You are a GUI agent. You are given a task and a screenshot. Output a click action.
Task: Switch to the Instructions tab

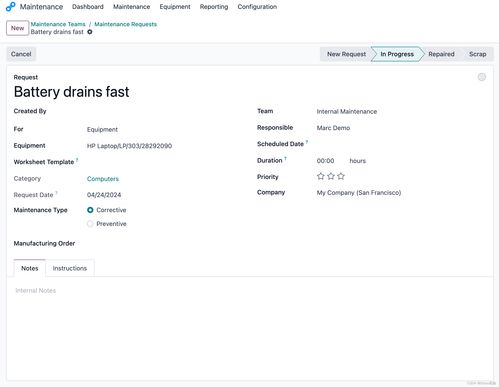[70, 268]
